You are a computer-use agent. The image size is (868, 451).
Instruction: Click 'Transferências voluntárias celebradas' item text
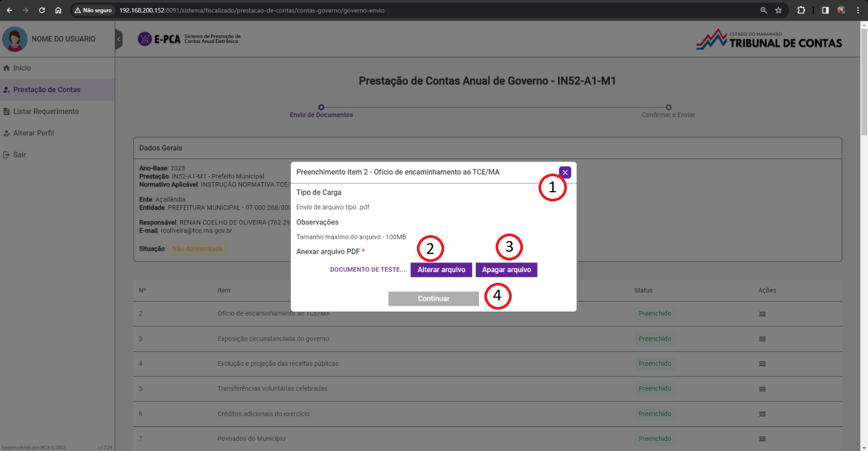coord(272,388)
